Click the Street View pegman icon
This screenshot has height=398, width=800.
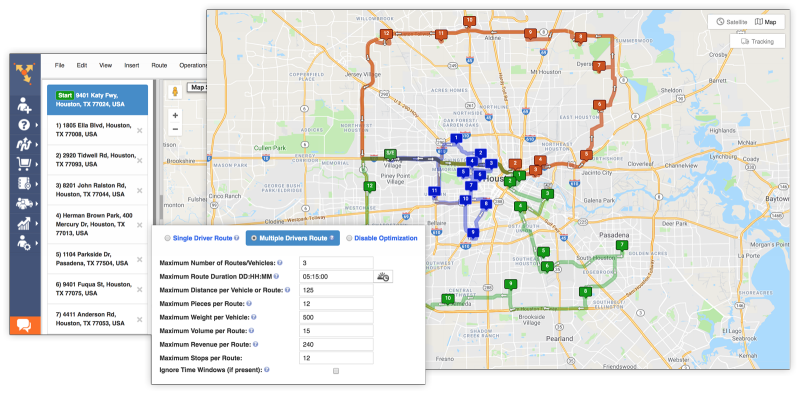click(x=175, y=92)
